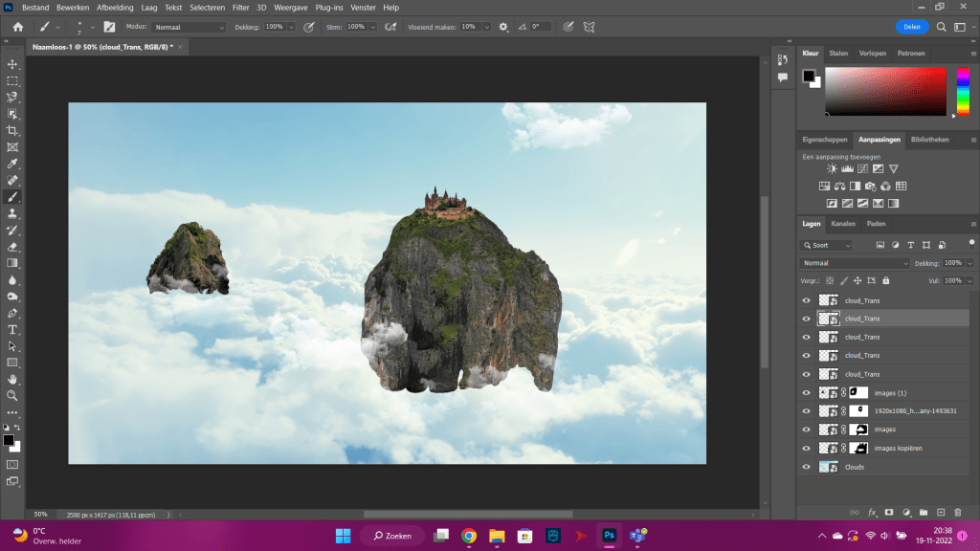Hide the Clouds layer

(806, 467)
